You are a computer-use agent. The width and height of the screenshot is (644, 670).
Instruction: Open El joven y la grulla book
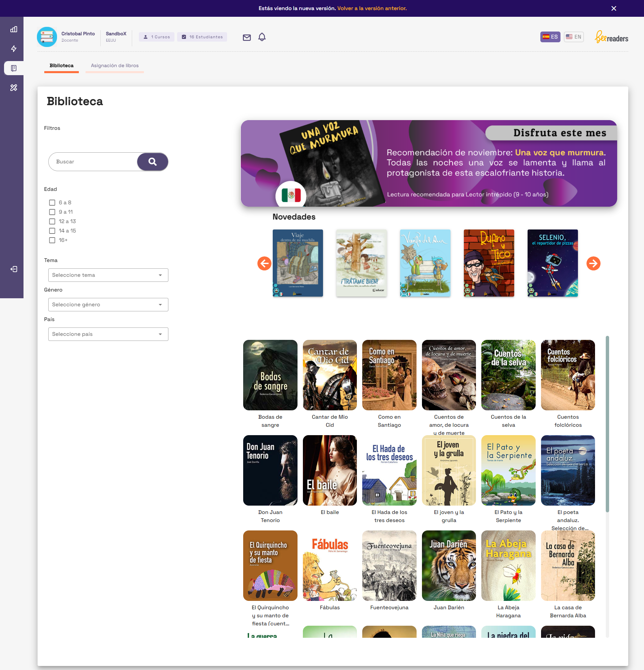pyautogui.click(x=449, y=470)
